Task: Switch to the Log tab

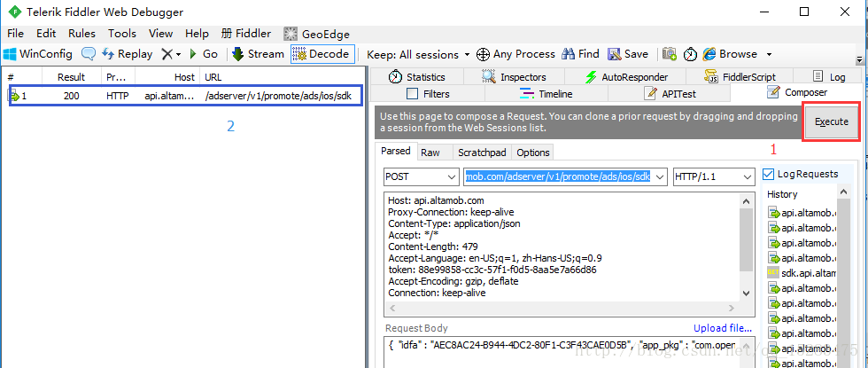Action: pyautogui.click(x=829, y=77)
